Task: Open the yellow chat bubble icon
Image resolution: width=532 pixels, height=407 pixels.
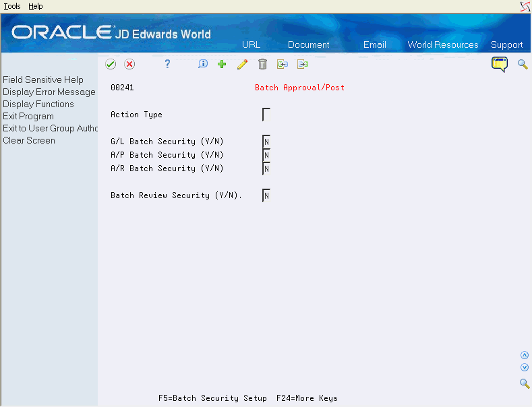Action: 500,64
